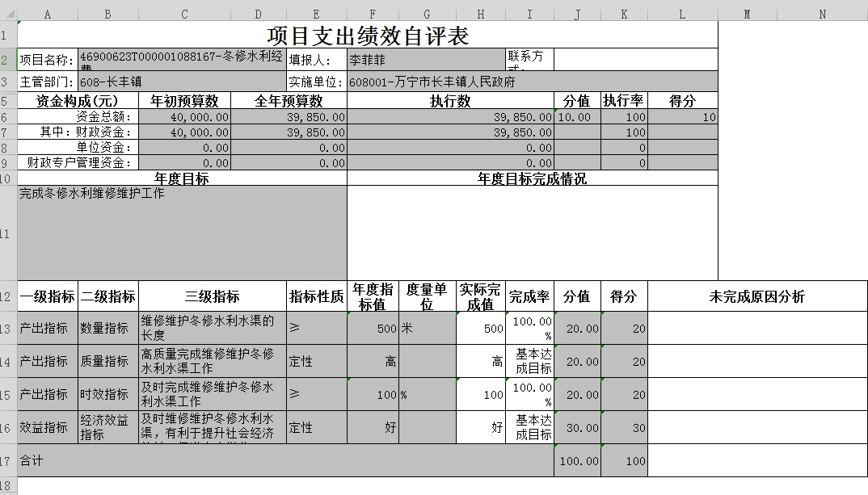Click the title cell 项目支出绩效自评表

click(x=368, y=36)
